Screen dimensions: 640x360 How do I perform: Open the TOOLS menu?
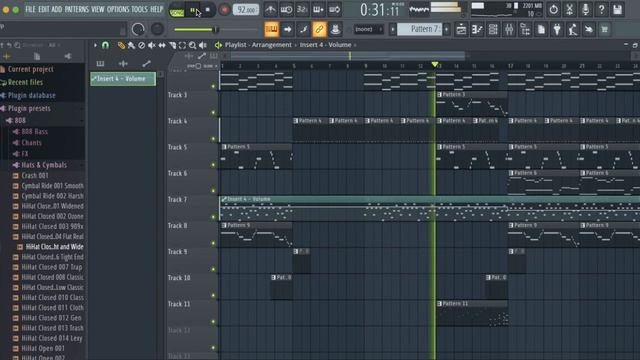(x=139, y=9)
